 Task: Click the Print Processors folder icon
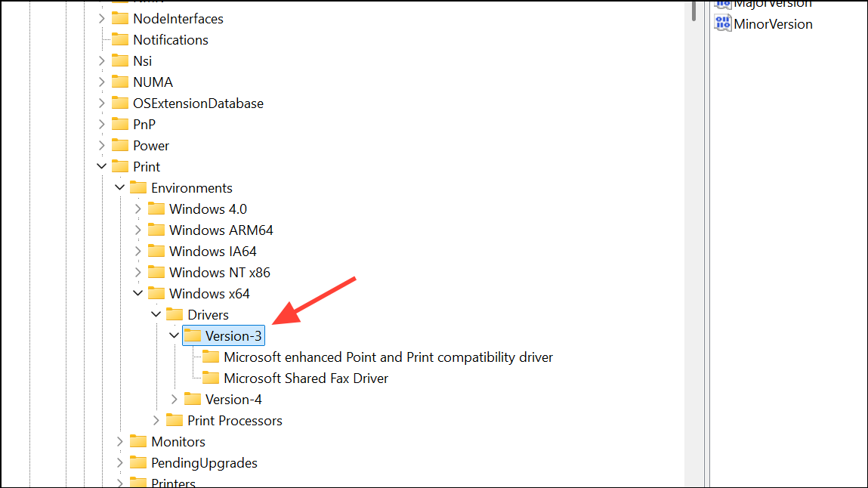(175, 420)
